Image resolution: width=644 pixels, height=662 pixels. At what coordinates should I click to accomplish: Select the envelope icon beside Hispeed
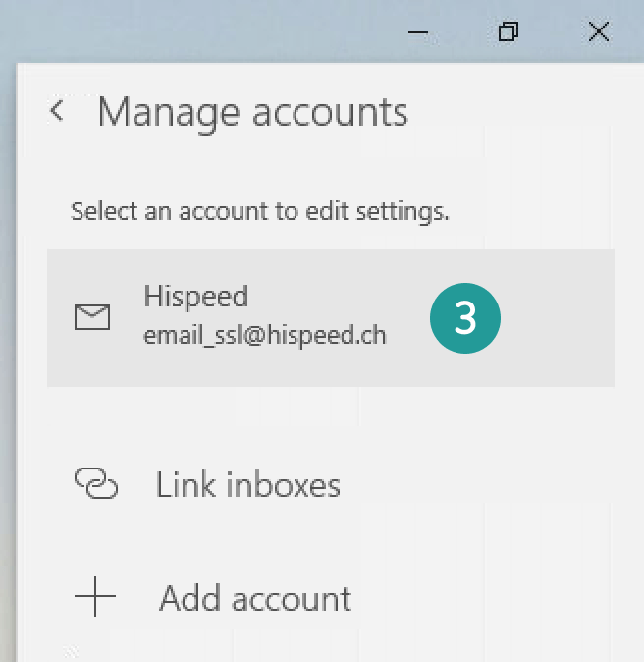pyautogui.click(x=92, y=317)
